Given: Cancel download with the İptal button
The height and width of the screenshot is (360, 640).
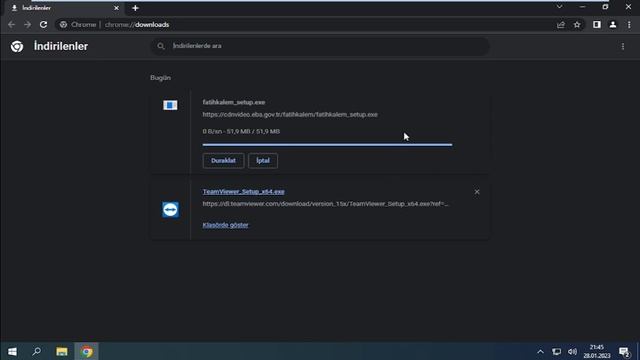Looking at the screenshot, I should [x=263, y=160].
